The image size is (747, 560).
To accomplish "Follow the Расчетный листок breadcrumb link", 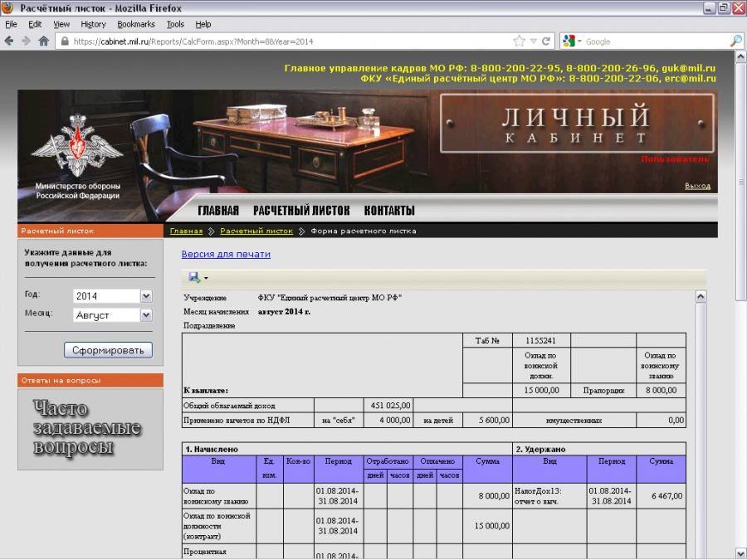I will [256, 231].
